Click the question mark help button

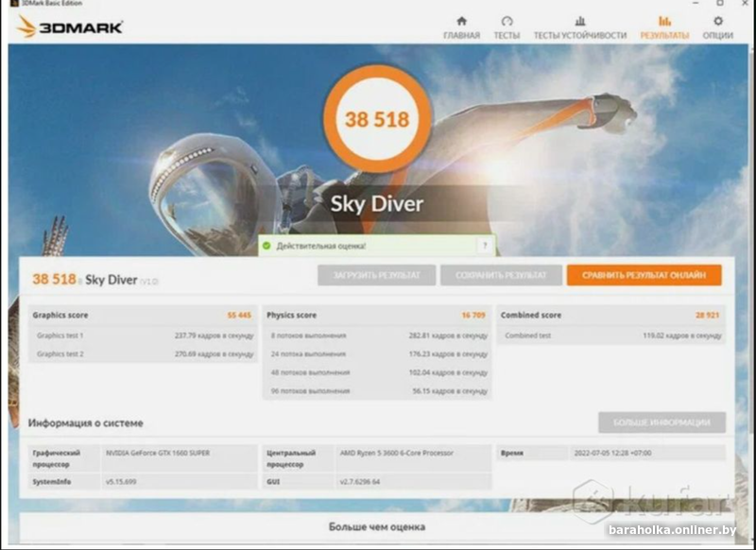(x=485, y=246)
